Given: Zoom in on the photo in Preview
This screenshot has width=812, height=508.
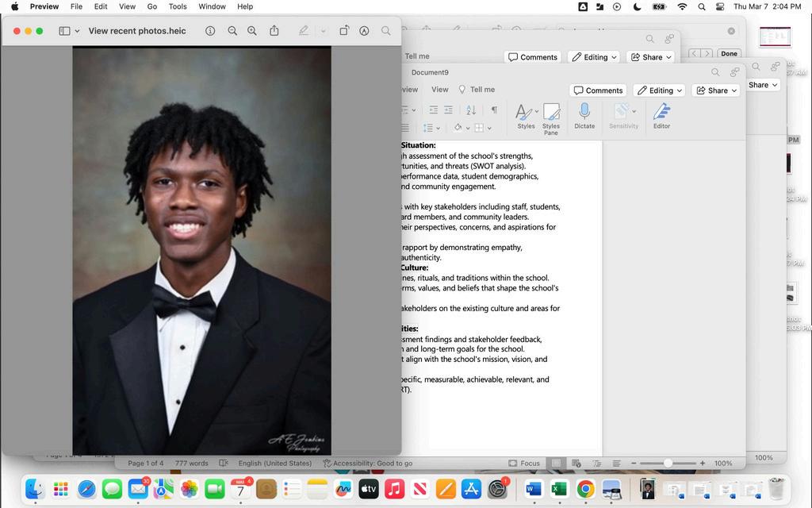Looking at the screenshot, I should (x=252, y=31).
